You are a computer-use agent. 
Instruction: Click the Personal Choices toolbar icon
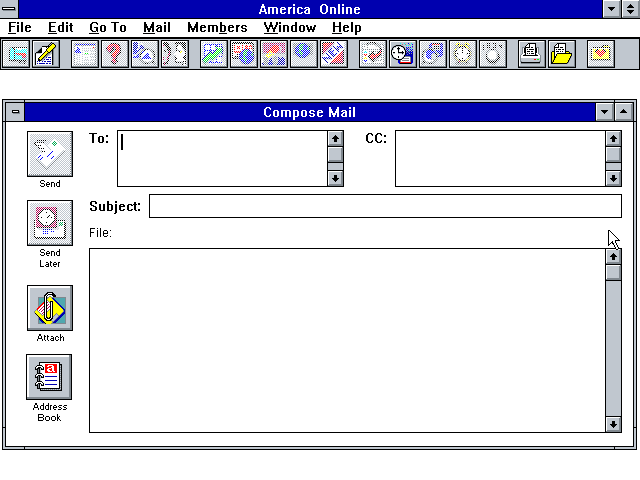pyautogui.click(x=493, y=54)
